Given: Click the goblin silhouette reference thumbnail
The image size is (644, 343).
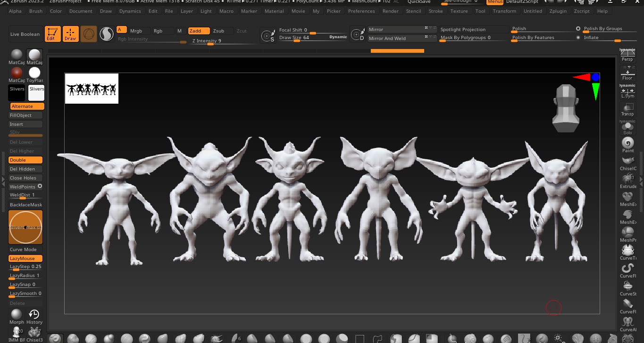Looking at the screenshot, I should click(92, 89).
